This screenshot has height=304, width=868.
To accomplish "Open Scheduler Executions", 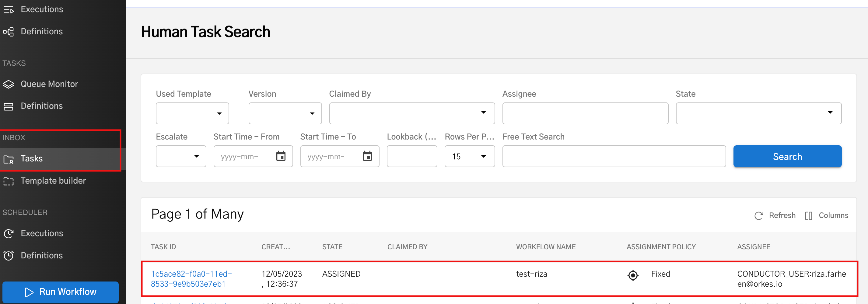I will [41, 233].
